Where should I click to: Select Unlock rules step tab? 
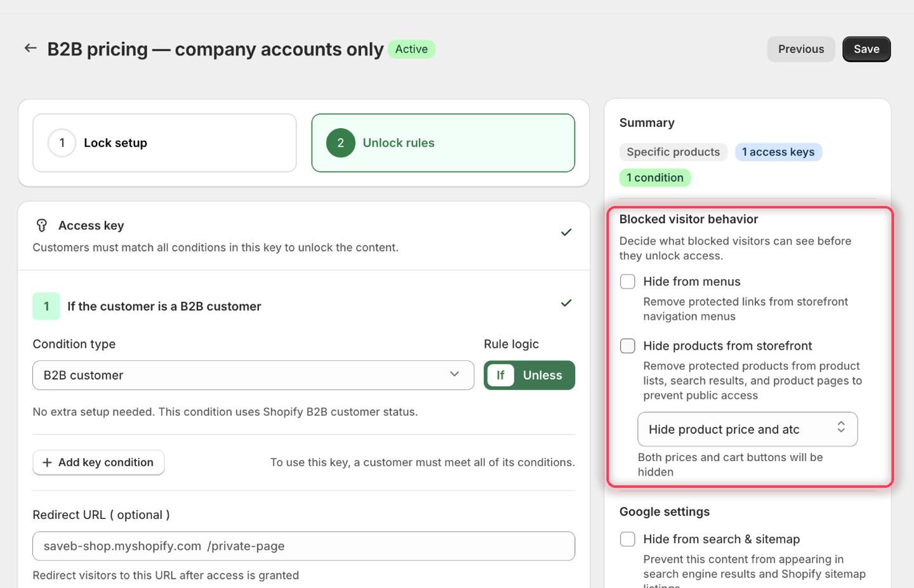coord(443,143)
